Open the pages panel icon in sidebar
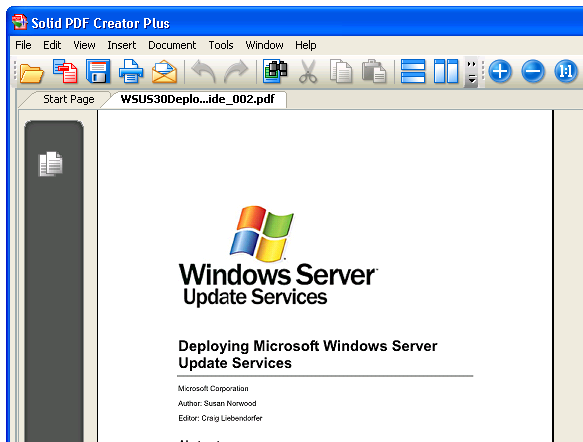This screenshot has height=442, width=583. [x=51, y=164]
